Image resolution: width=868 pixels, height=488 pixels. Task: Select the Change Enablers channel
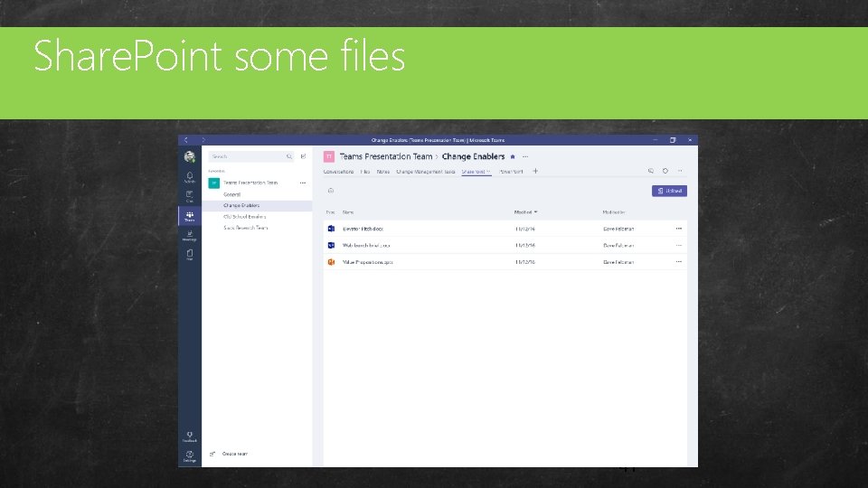point(257,205)
